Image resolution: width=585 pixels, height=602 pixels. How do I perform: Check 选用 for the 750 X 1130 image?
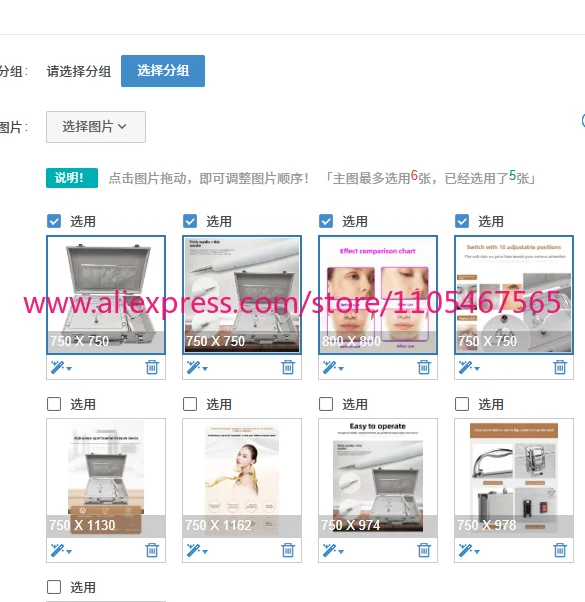(x=54, y=404)
